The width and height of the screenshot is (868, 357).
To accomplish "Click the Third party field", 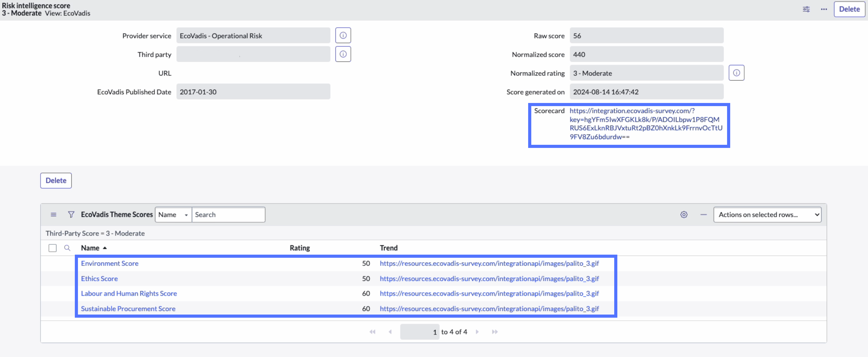I will coord(253,54).
